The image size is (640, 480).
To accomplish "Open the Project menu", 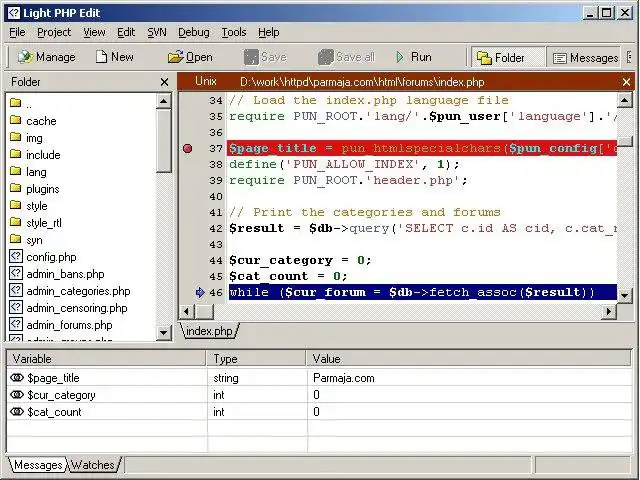I will 54,32.
